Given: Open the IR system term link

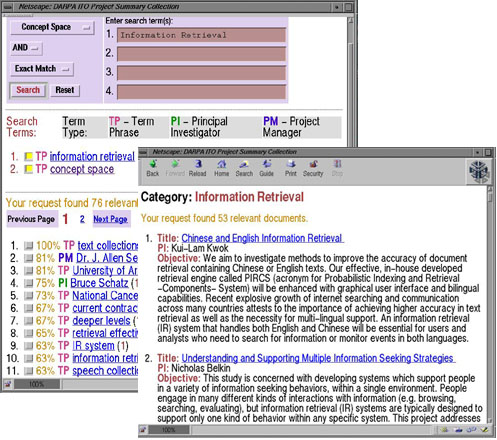Looking at the screenshot, I should pyautogui.click(x=93, y=345).
